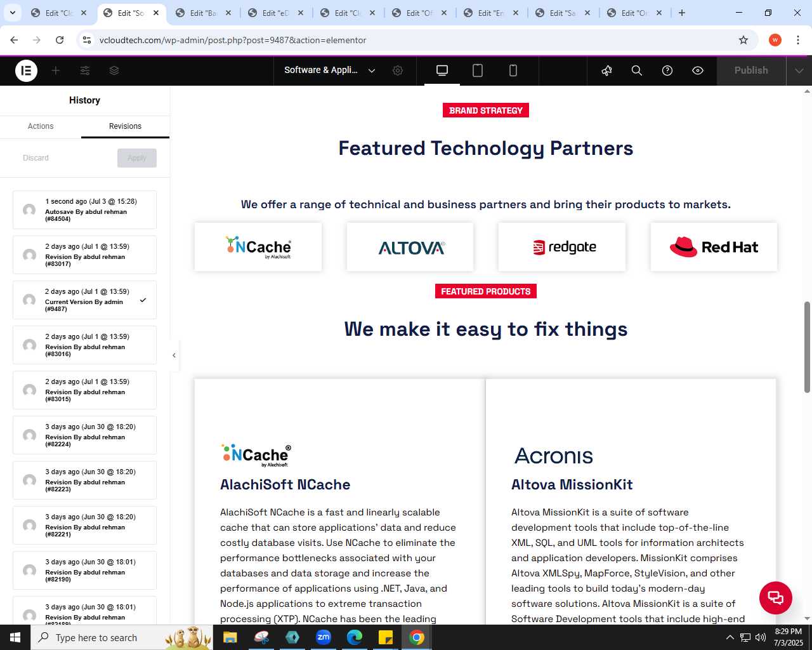This screenshot has height=650, width=812.
Task: Click the Red Hat partner logo card
Action: (x=714, y=247)
